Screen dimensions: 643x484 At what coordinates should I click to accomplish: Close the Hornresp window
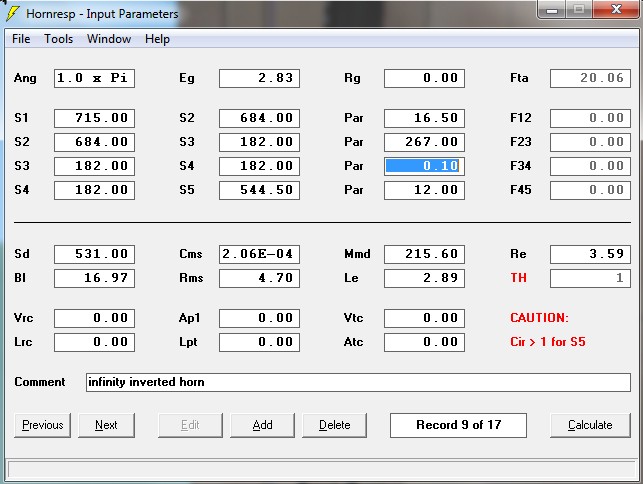click(616, 10)
